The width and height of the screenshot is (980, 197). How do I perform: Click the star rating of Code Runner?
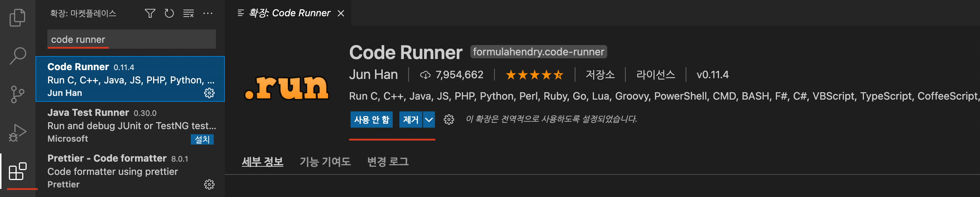click(x=534, y=75)
